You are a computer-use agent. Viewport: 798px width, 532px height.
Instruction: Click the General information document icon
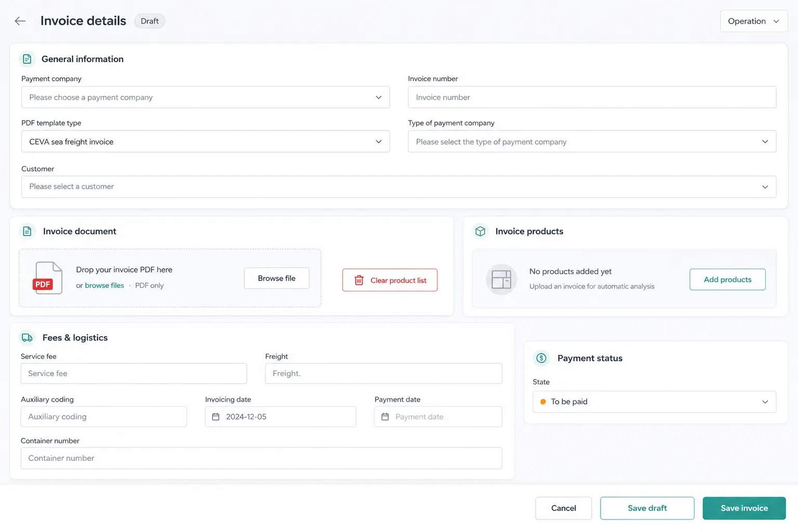tap(27, 59)
